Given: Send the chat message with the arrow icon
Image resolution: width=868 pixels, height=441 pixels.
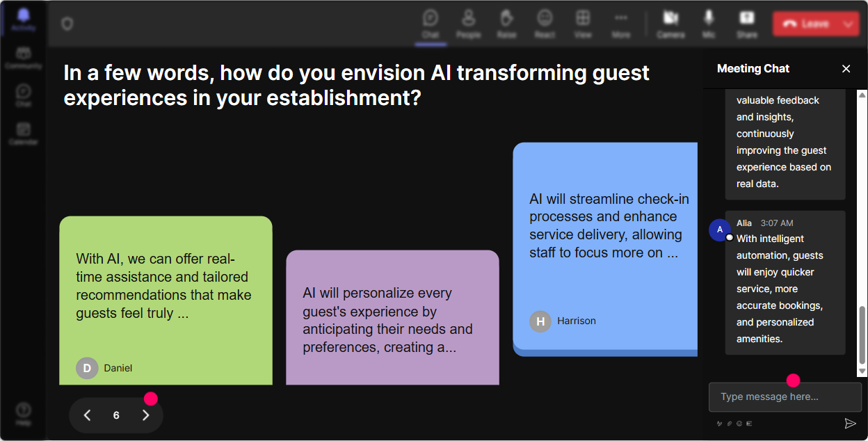Looking at the screenshot, I should tap(850, 423).
